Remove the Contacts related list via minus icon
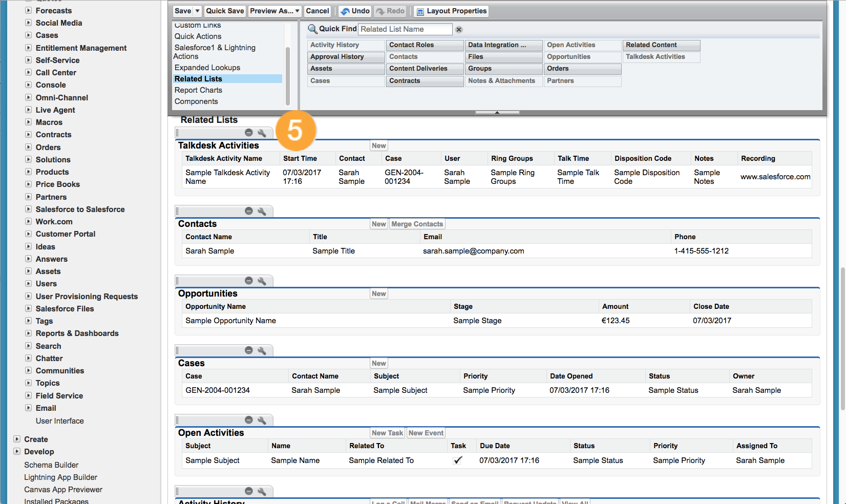The image size is (846, 504). pyautogui.click(x=249, y=211)
